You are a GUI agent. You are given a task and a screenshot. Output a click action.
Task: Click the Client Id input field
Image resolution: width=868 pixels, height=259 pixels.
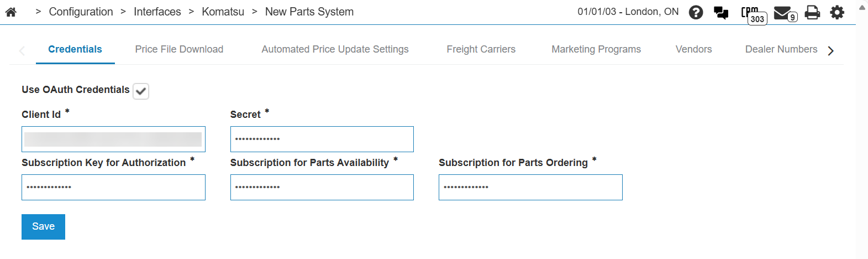[x=113, y=139]
